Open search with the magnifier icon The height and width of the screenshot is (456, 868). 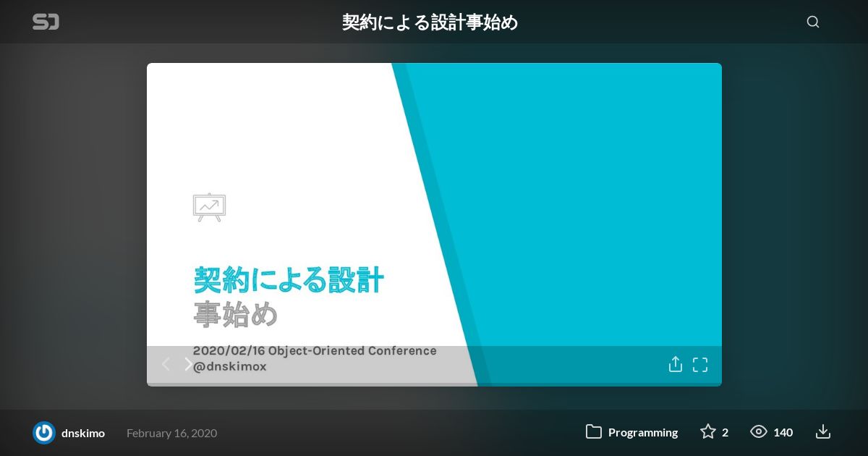[813, 22]
